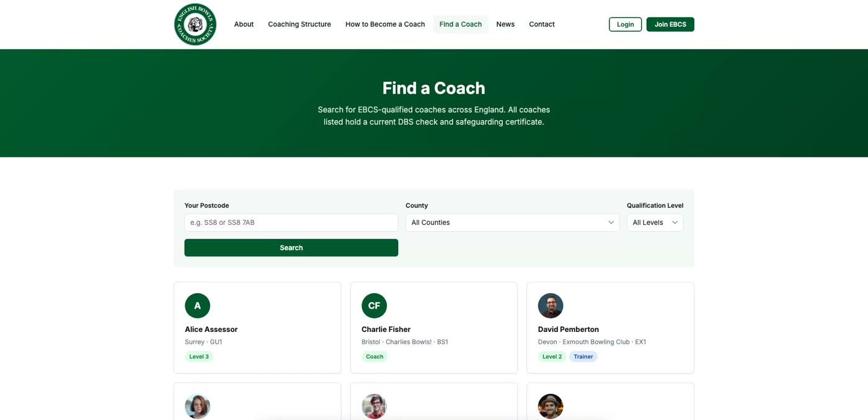The image size is (868, 420).
Task: Open Alice Assessor's green 'A' avatar
Action: pos(197,305)
